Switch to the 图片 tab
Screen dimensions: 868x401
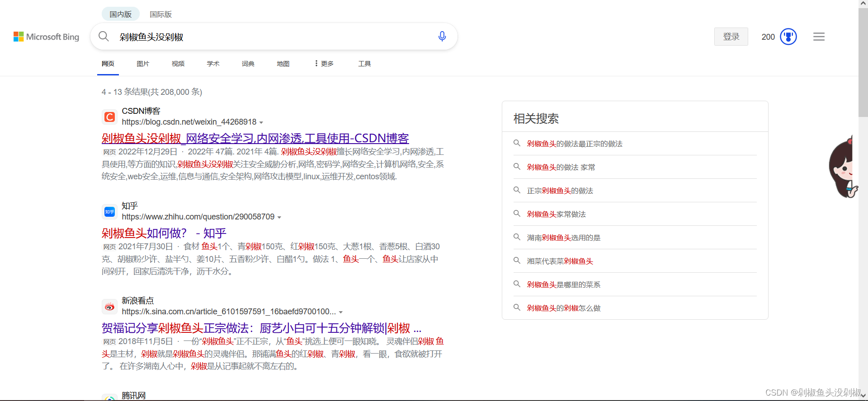point(143,64)
